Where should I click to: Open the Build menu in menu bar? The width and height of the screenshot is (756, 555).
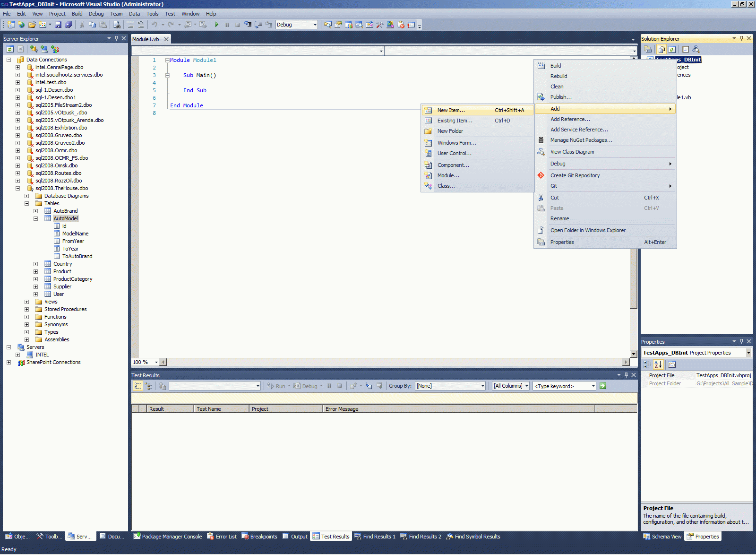coord(77,14)
